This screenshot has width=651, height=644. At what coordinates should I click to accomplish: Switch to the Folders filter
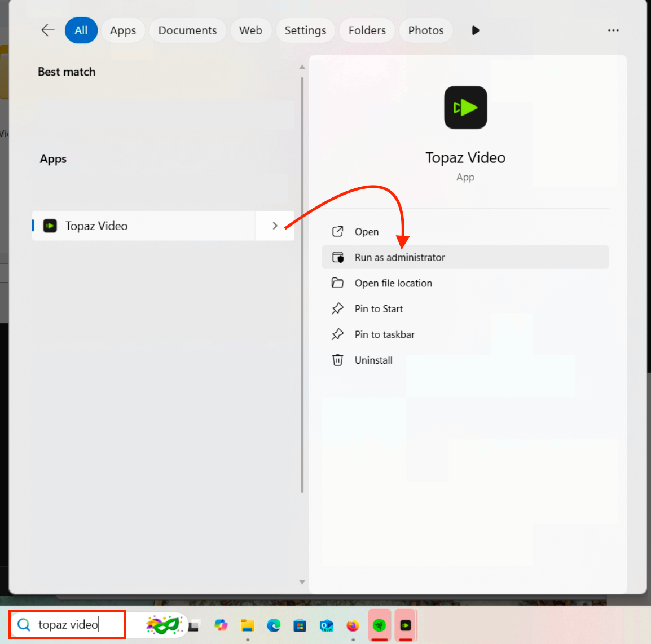(x=367, y=30)
